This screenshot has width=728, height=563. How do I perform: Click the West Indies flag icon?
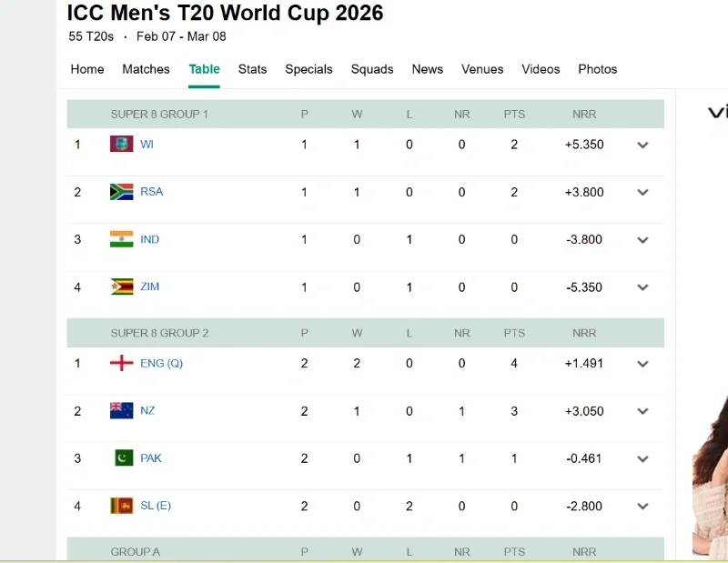click(121, 144)
